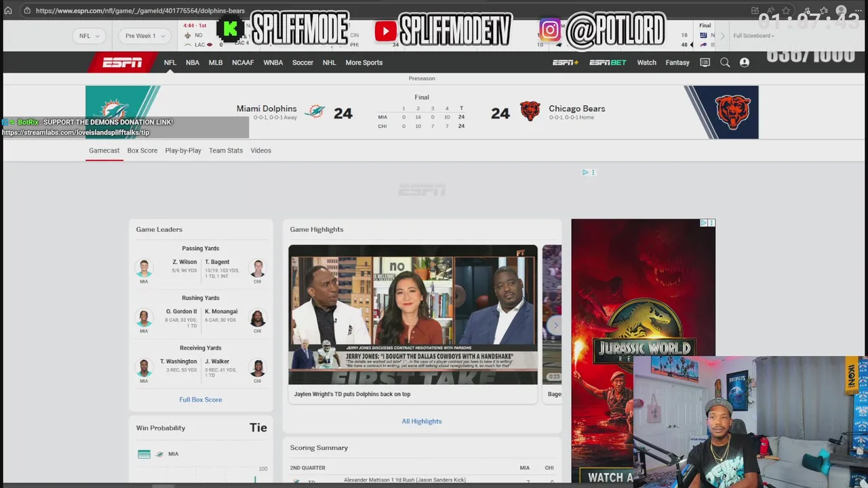
Task: Click the scores list icon beside Fantasy
Action: point(705,62)
